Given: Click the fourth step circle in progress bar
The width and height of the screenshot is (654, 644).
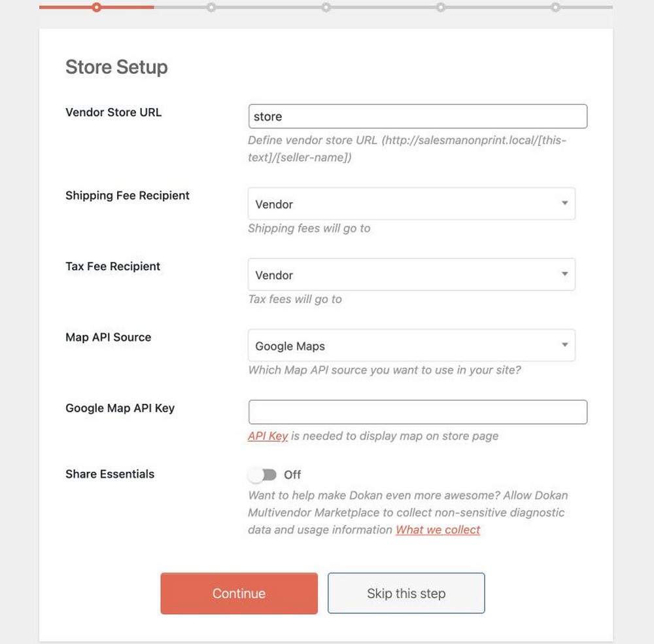Looking at the screenshot, I should pos(440,7).
